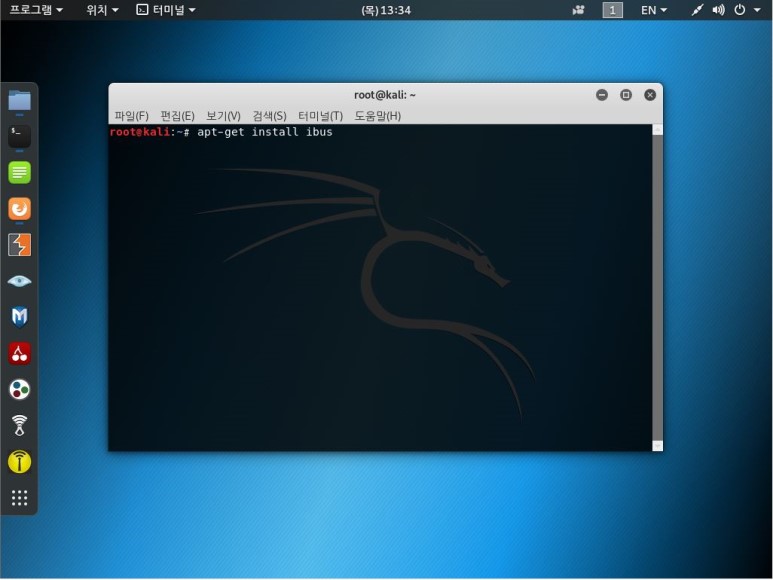Launch Firefox from the dock

point(20,208)
